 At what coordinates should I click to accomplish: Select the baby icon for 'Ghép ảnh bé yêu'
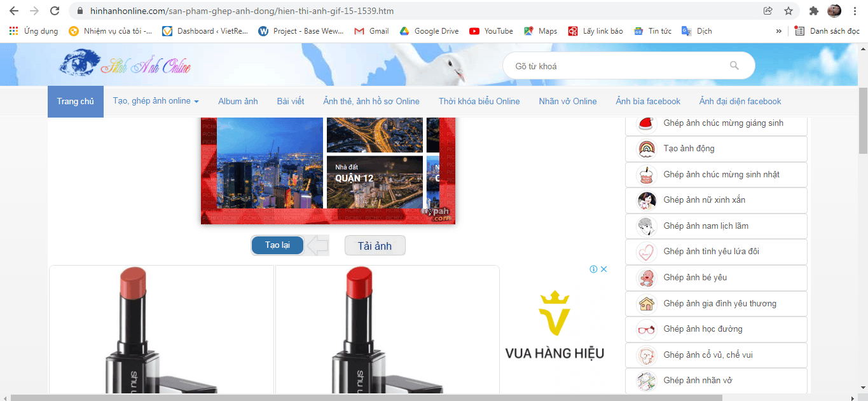pyautogui.click(x=646, y=278)
